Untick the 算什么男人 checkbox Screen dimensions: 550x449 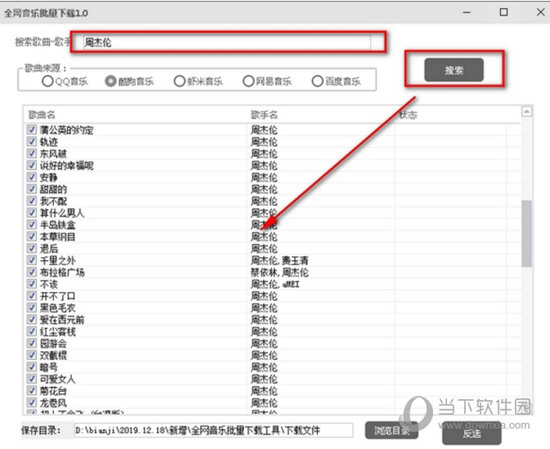click(32, 213)
